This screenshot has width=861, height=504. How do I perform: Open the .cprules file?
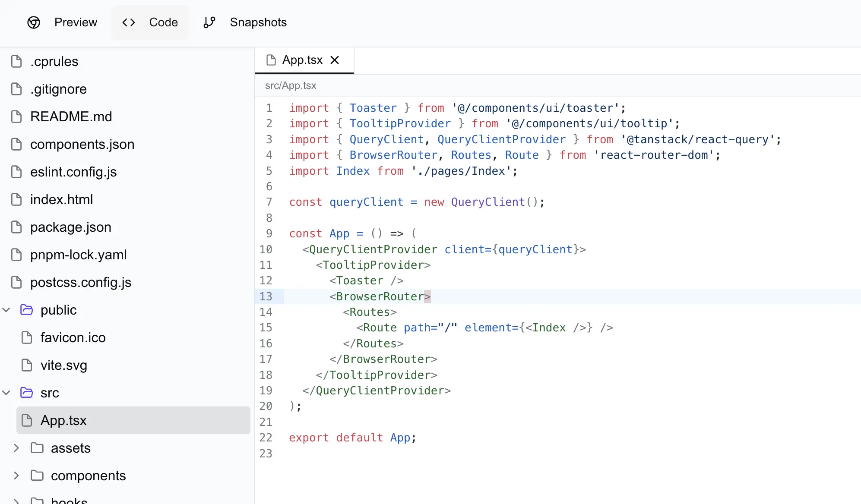click(x=54, y=61)
